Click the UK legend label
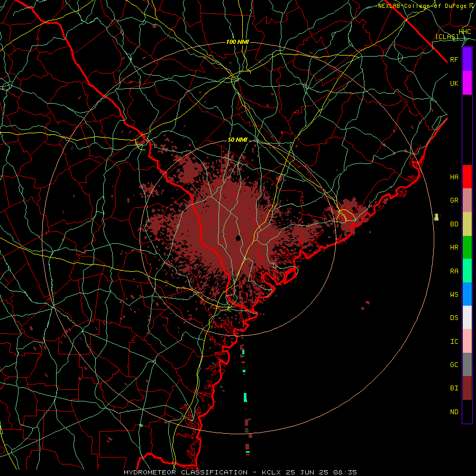476x476 pixels. pos(454,83)
